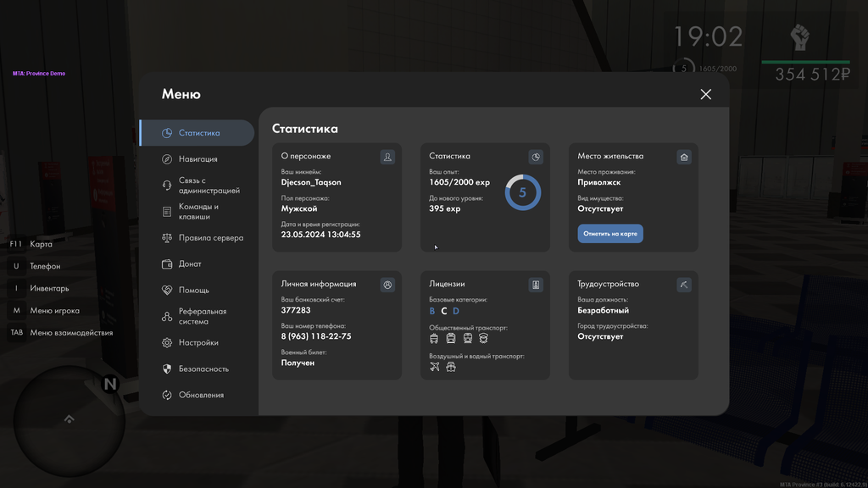Click the scales icon for server rules
868x488 pixels.
(x=167, y=238)
